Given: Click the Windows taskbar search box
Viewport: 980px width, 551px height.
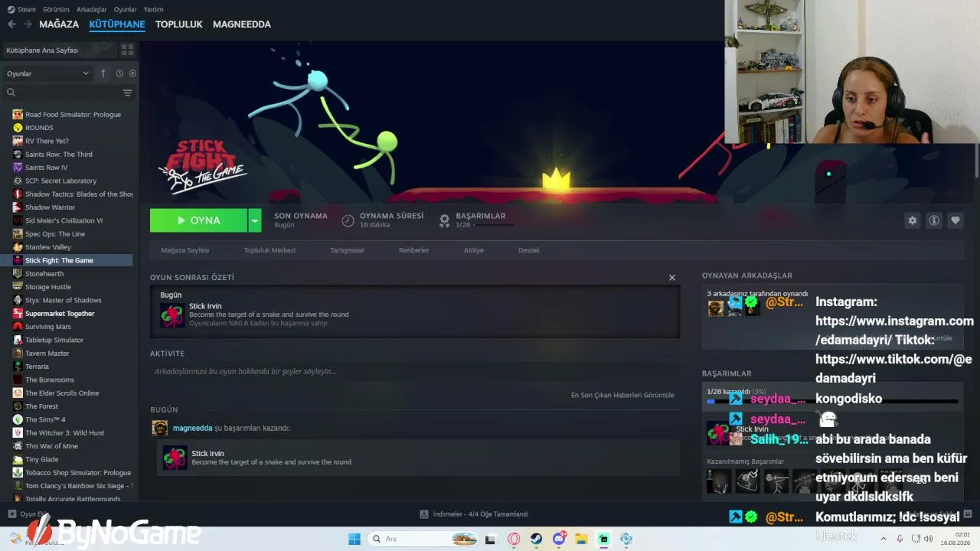Looking at the screenshot, I should (x=423, y=539).
